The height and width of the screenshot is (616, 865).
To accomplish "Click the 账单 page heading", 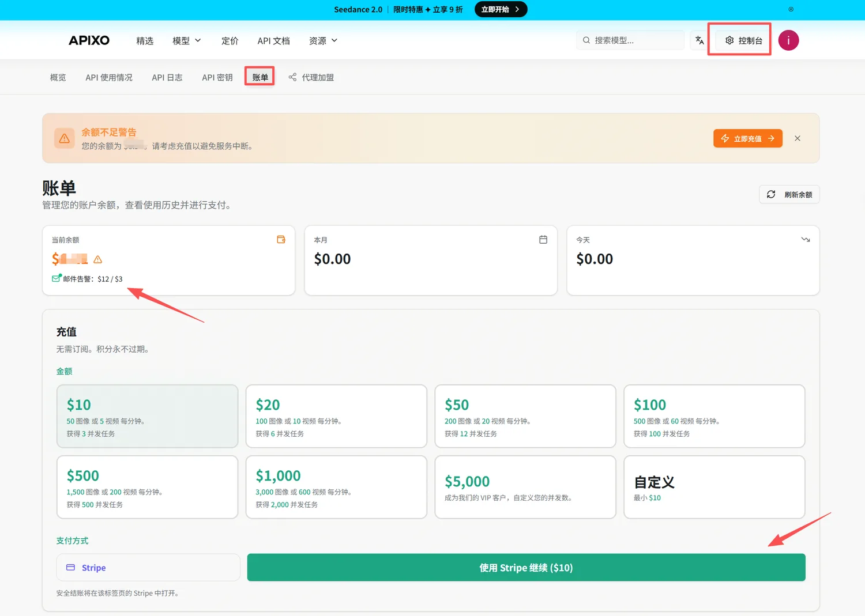I will click(59, 188).
